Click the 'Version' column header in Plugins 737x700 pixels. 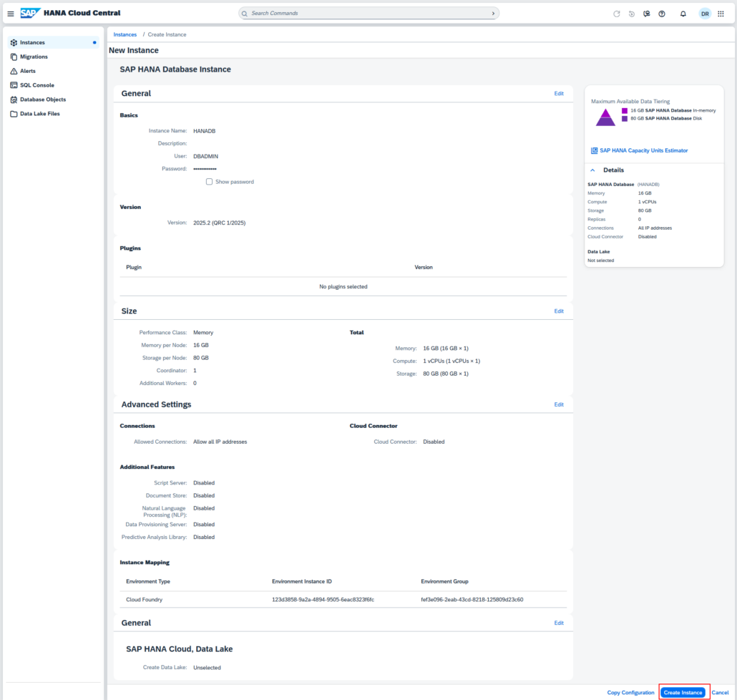pyautogui.click(x=424, y=268)
